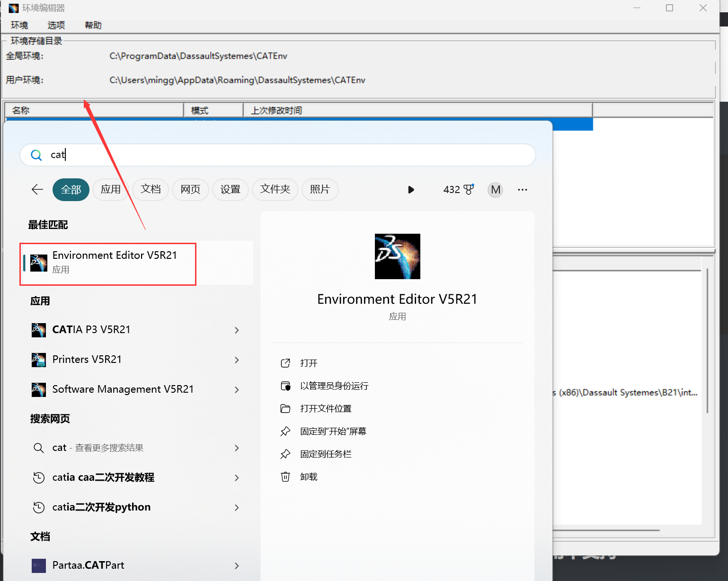Select the 文档 filter tab
This screenshot has height=581, width=728.
(151, 190)
